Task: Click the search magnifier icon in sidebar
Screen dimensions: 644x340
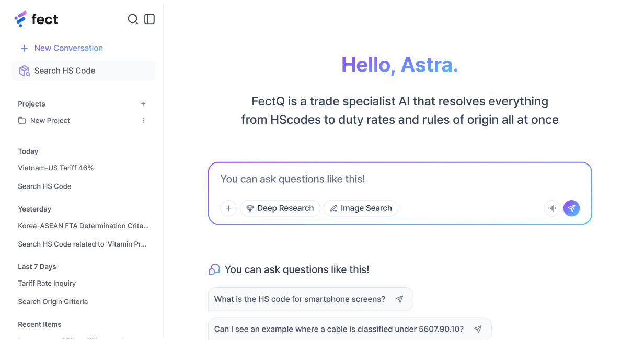Action: (133, 19)
